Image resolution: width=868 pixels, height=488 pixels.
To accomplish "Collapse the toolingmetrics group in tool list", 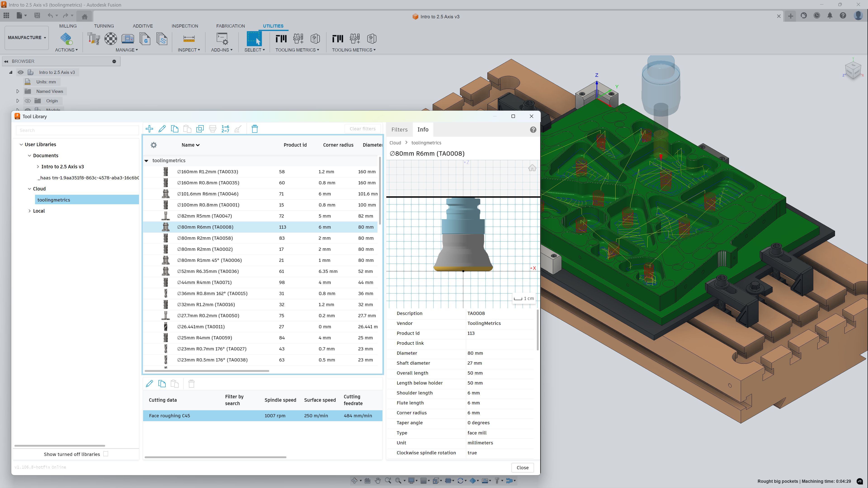I will coord(146,161).
